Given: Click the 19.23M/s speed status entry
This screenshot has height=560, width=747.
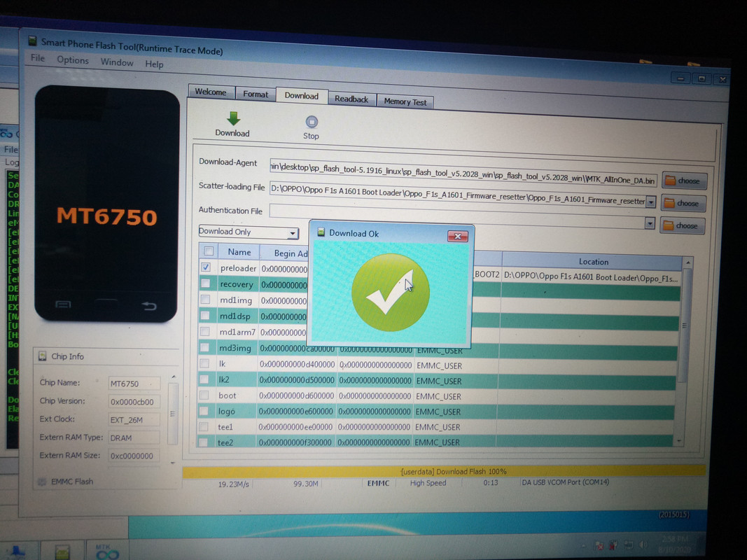Looking at the screenshot, I should pos(233,484).
